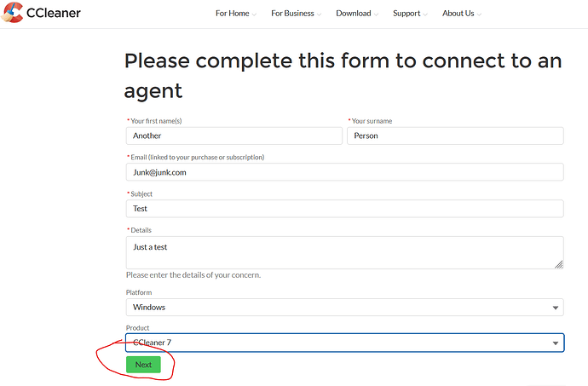Open the For Business menu
588x386 pixels.
coord(292,14)
